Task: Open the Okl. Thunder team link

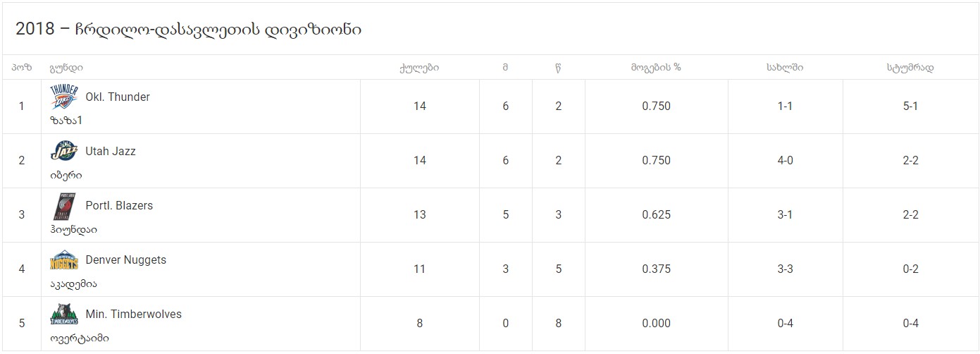Action: pos(118,97)
